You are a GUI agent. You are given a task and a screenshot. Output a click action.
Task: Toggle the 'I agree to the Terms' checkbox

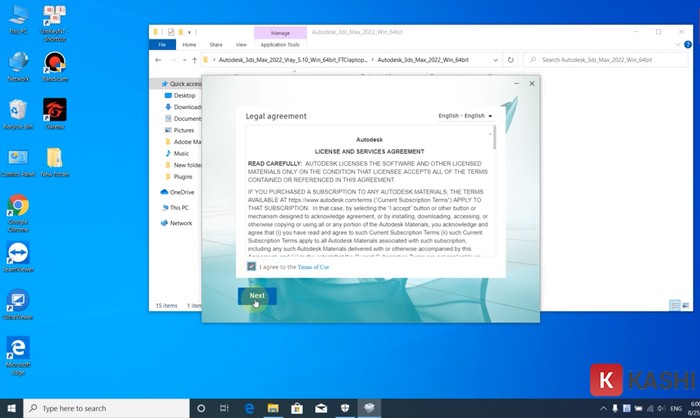252,267
